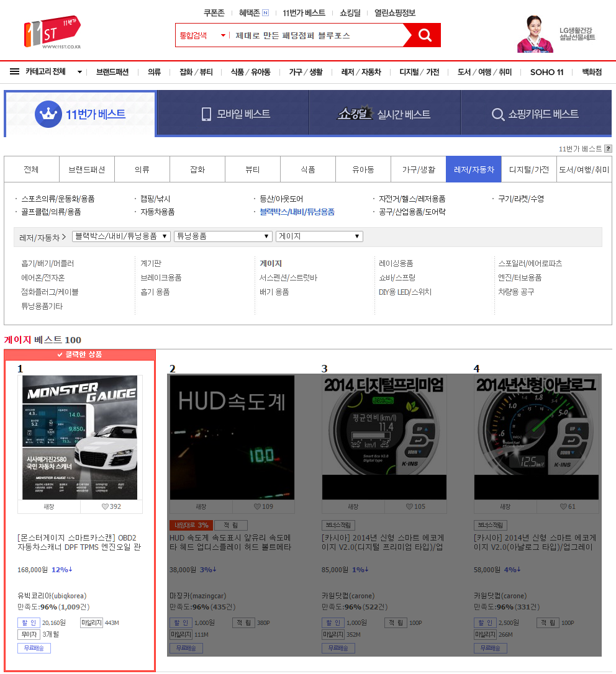Viewport: 616px width, 674px height.
Task: Click the heart icon with 109 likes
Action: point(257,506)
